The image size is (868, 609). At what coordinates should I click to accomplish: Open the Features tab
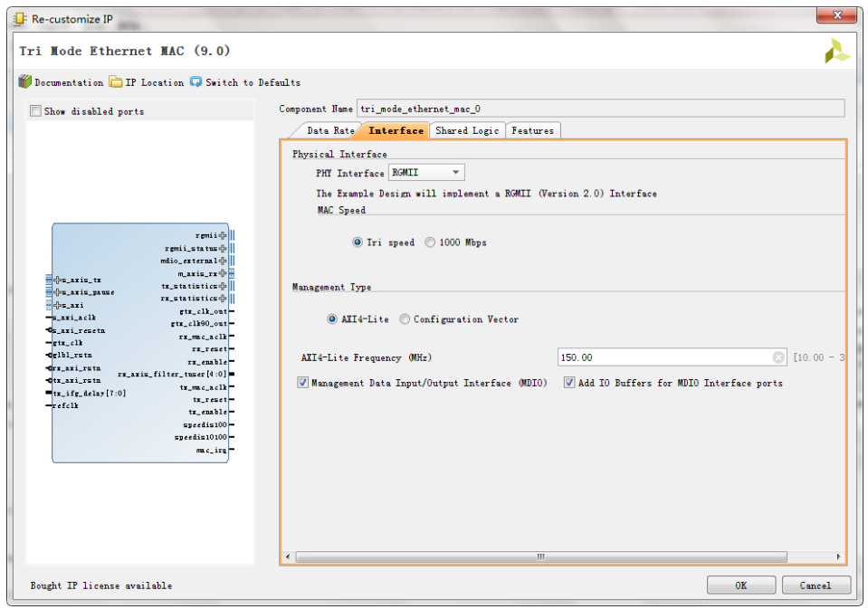click(532, 130)
